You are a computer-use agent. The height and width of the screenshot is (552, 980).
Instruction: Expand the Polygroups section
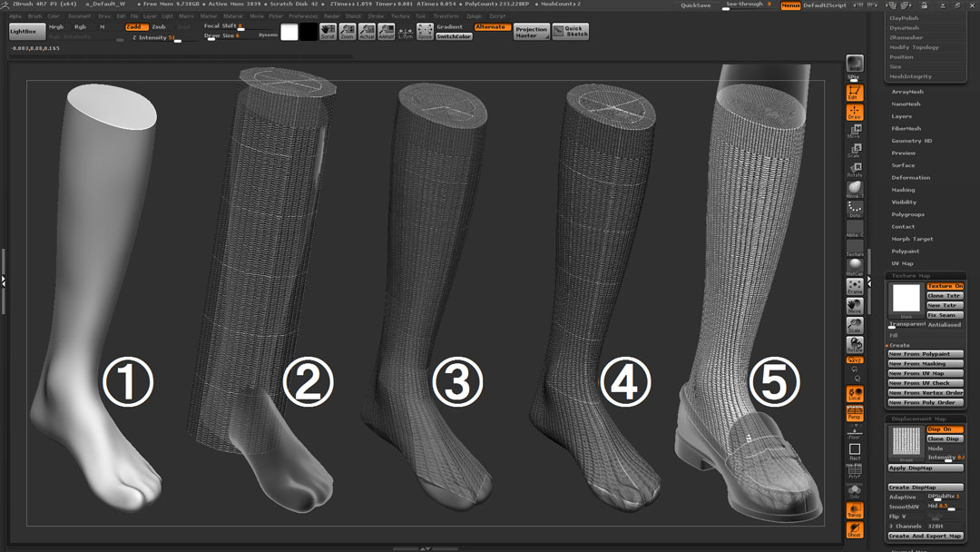coord(907,214)
